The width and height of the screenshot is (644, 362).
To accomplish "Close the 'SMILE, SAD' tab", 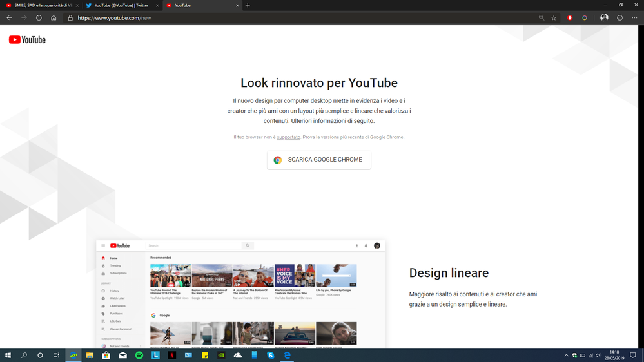I will [77, 5].
